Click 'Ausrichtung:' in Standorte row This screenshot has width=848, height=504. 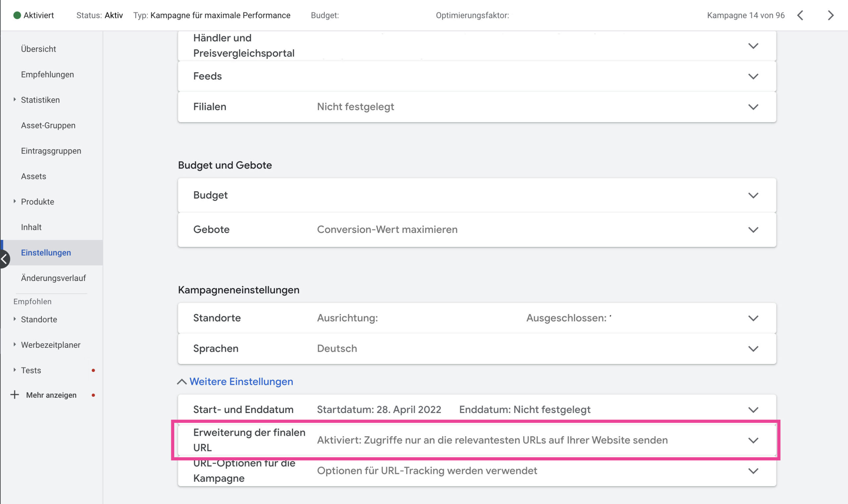tap(347, 318)
